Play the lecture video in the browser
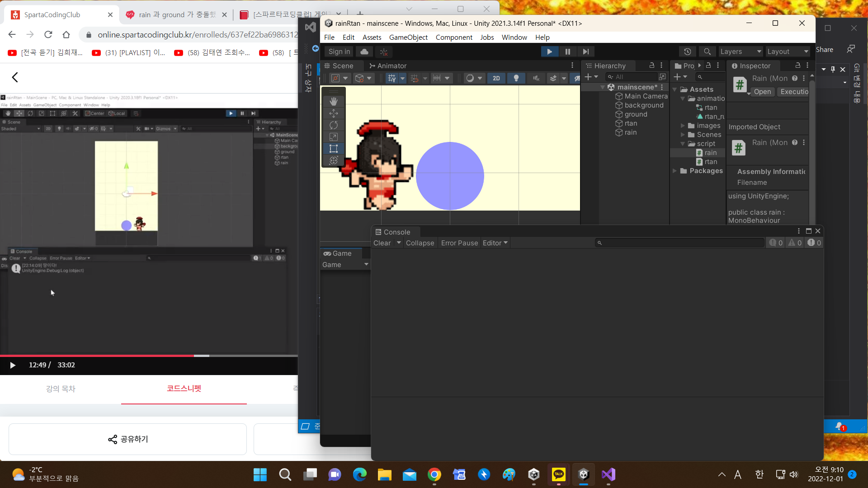Screen dimensions: 868x488 click(x=13, y=365)
